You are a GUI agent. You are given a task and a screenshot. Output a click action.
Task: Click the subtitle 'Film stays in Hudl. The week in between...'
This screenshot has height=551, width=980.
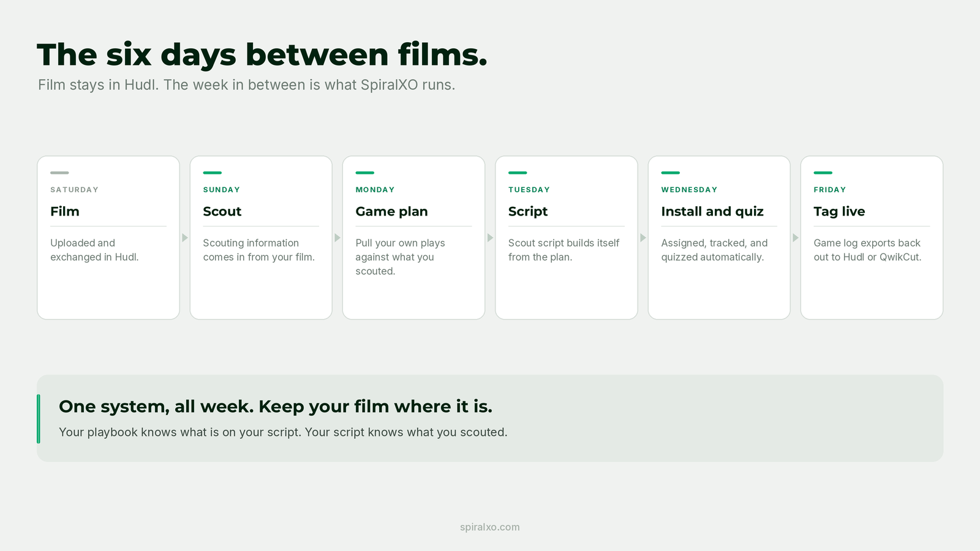tap(246, 84)
